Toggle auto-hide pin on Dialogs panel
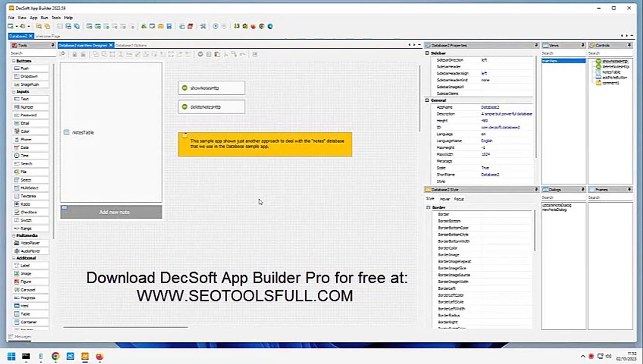Viewport: 643px width, 364px height. click(x=583, y=190)
